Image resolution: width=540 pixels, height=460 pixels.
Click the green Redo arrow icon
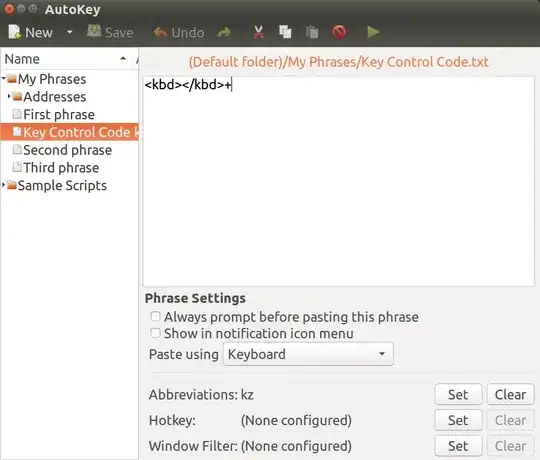coord(224,32)
